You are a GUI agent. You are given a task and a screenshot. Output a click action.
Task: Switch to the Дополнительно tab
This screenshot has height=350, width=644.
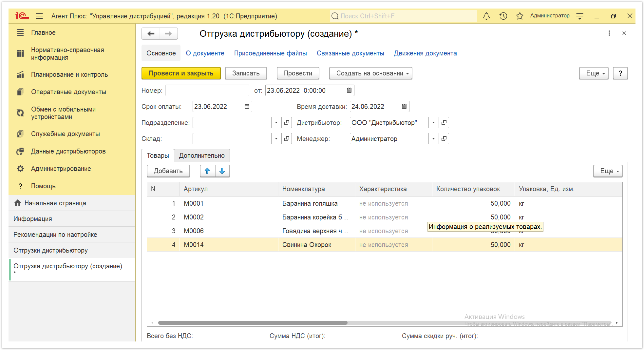click(x=202, y=155)
